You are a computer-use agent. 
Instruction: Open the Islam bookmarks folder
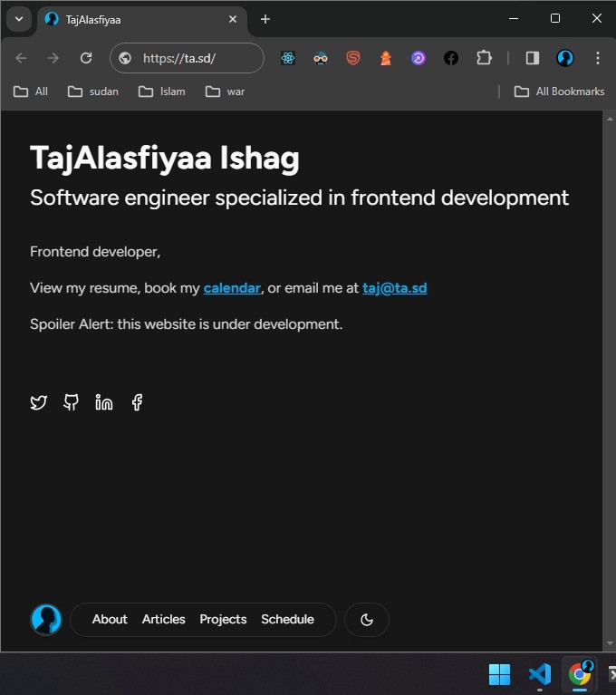[x=162, y=92]
